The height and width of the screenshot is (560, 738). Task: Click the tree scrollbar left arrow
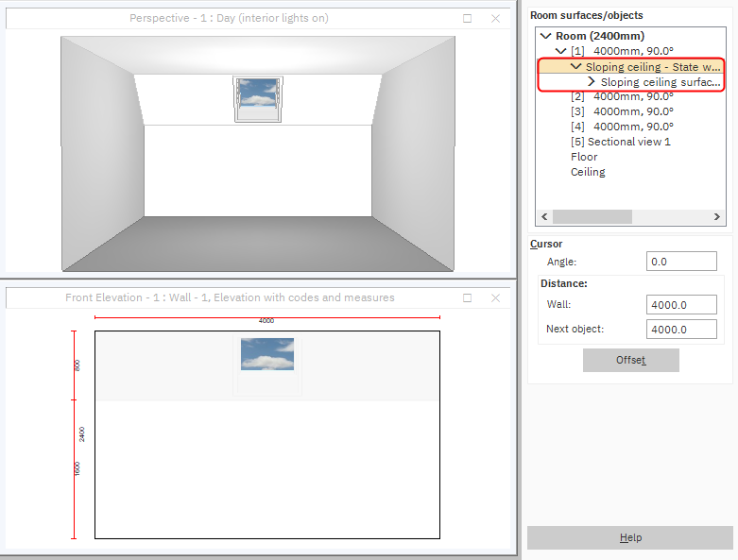coord(543,216)
